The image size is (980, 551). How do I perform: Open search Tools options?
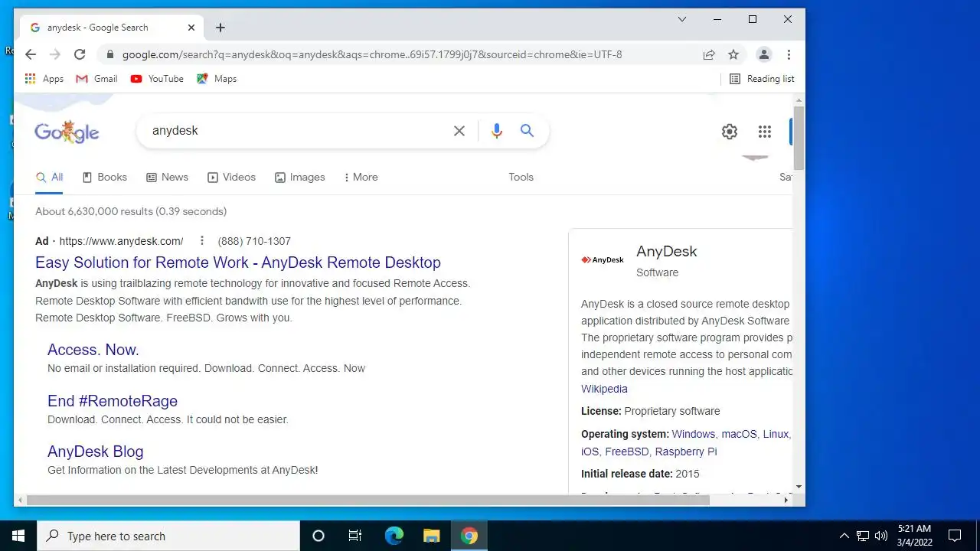[x=521, y=177]
